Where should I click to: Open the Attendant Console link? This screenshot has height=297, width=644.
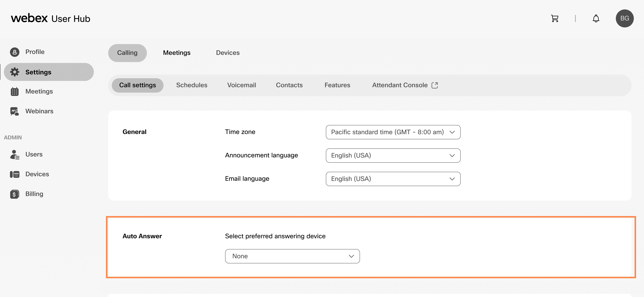pos(405,85)
